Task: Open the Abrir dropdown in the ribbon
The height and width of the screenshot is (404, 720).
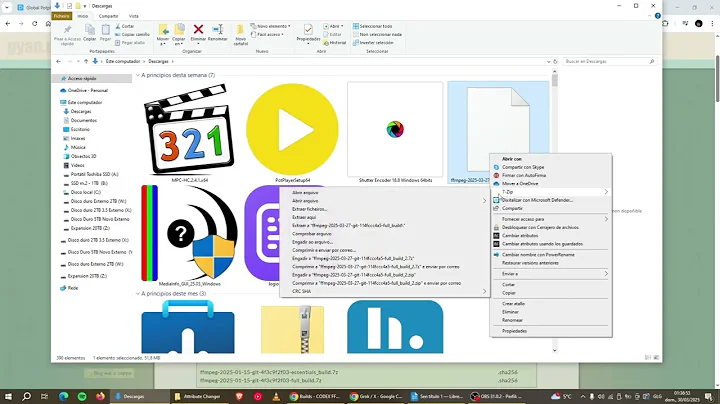Action: pyautogui.click(x=333, y=26)
